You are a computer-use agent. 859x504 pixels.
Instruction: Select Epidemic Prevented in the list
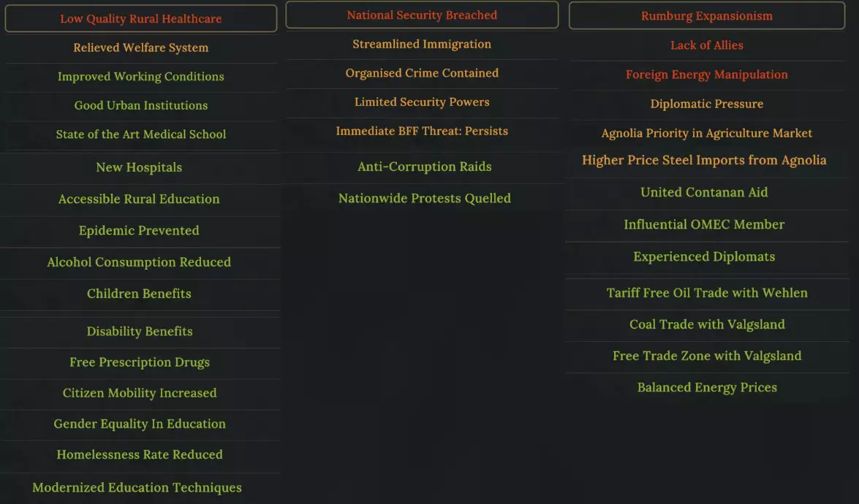(x=139, y=231)
